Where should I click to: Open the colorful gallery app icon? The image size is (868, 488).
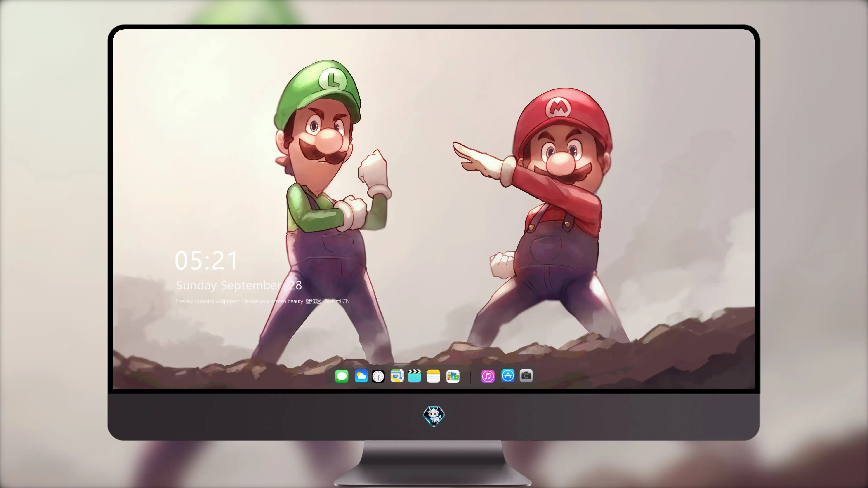[453, 376]
